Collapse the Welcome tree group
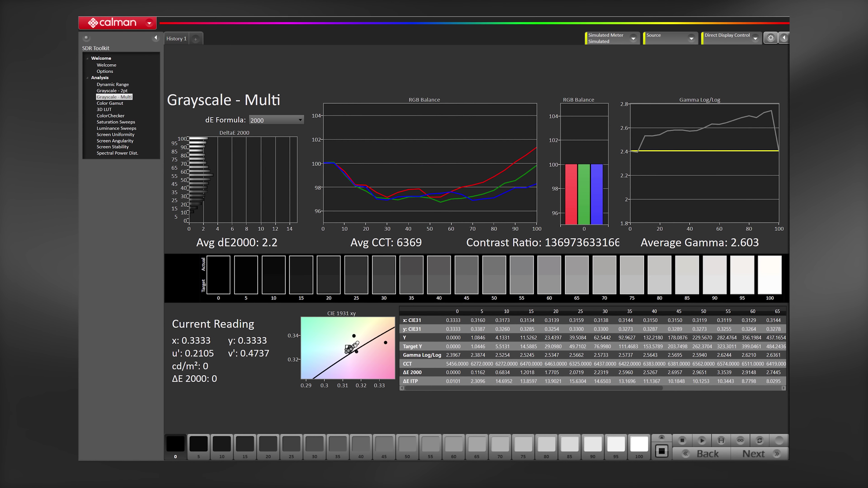The width and height of the screenshot is (868, 488). pos(87,58)
